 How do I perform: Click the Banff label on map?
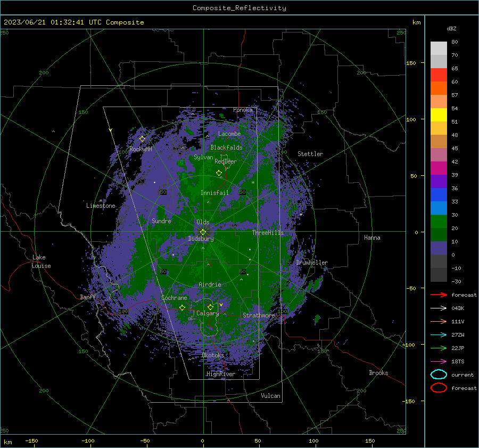click(x=88, y=297)
